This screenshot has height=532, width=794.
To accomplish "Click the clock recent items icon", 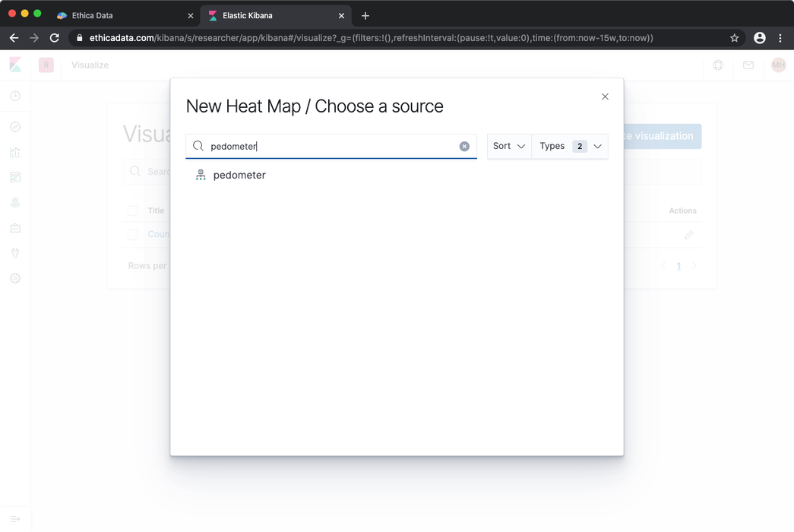I will (15, 96).
